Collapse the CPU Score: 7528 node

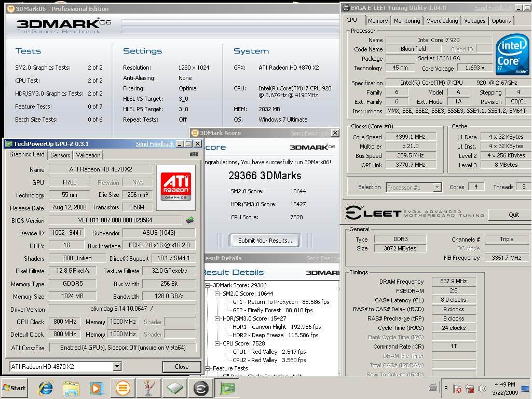click(x=217, y=343)
